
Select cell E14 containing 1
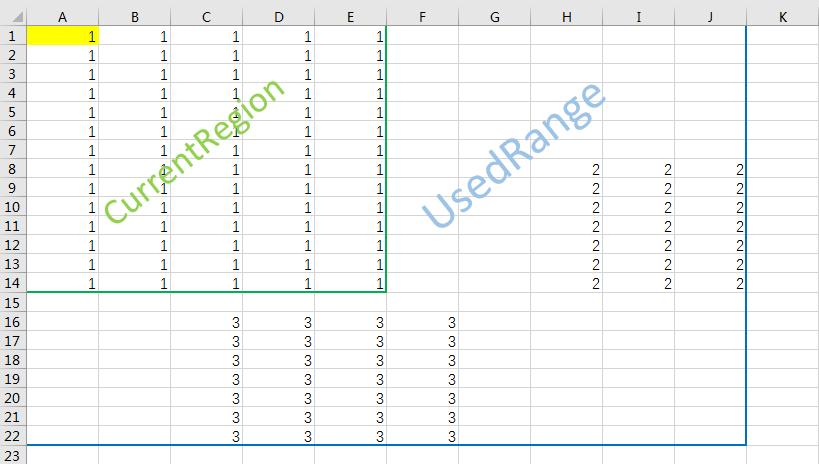[x=350, y=283]
